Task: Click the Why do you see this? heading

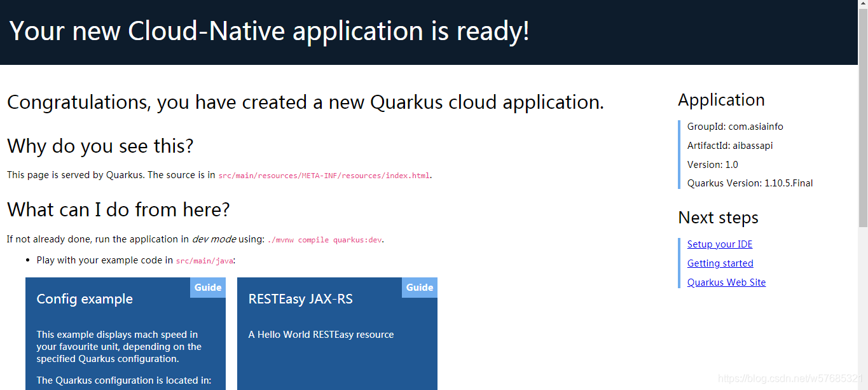Action: click(x=100, y=146)
